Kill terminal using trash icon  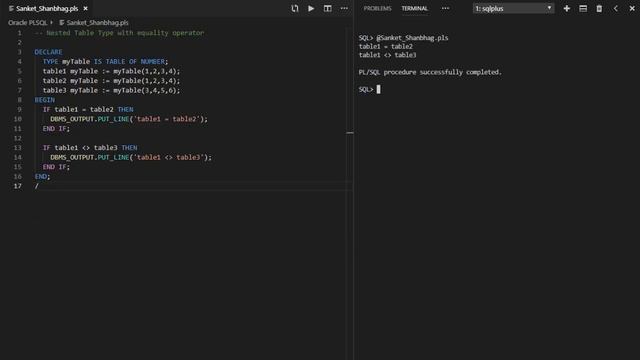(599, 9)
